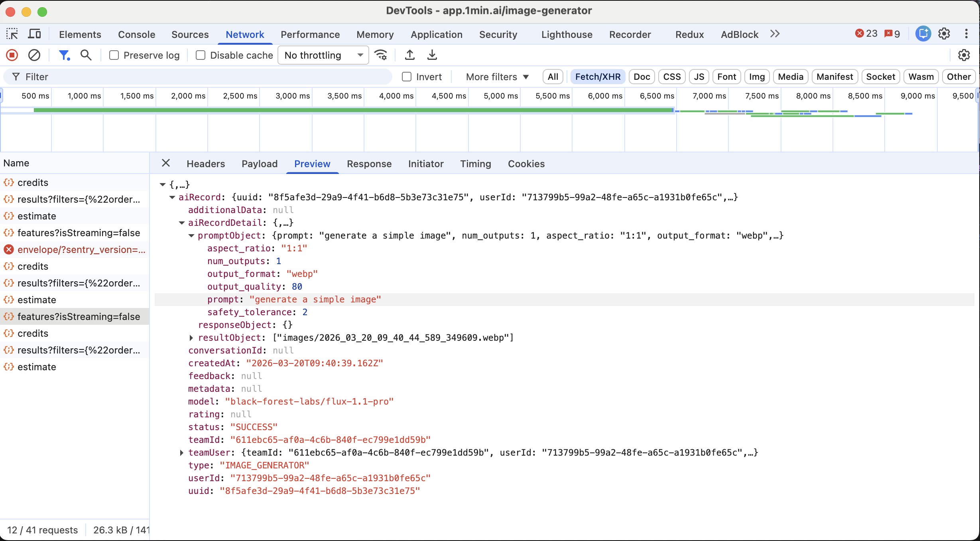Select the inspect element tool
The image size is (980, 541).
12,34
